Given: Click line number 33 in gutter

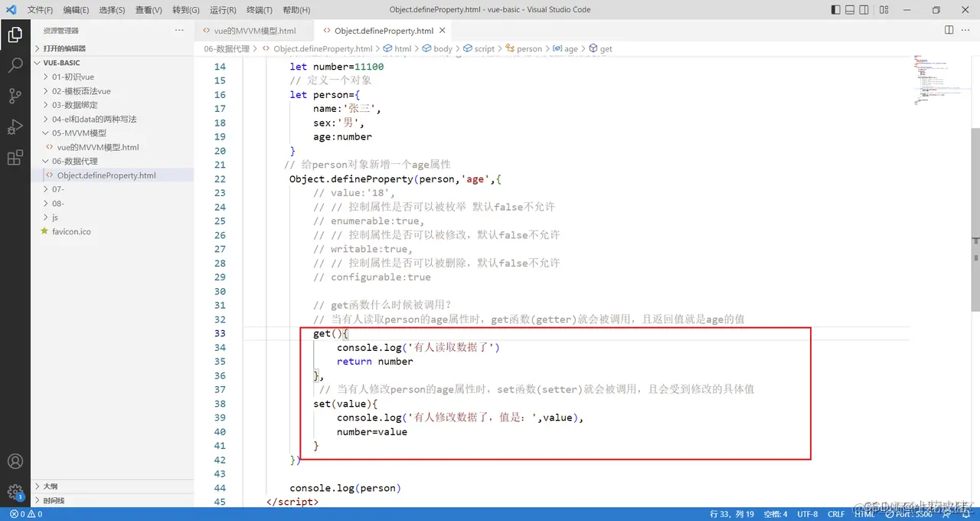Looking at the screenshot, I should [x=220, y=333].
